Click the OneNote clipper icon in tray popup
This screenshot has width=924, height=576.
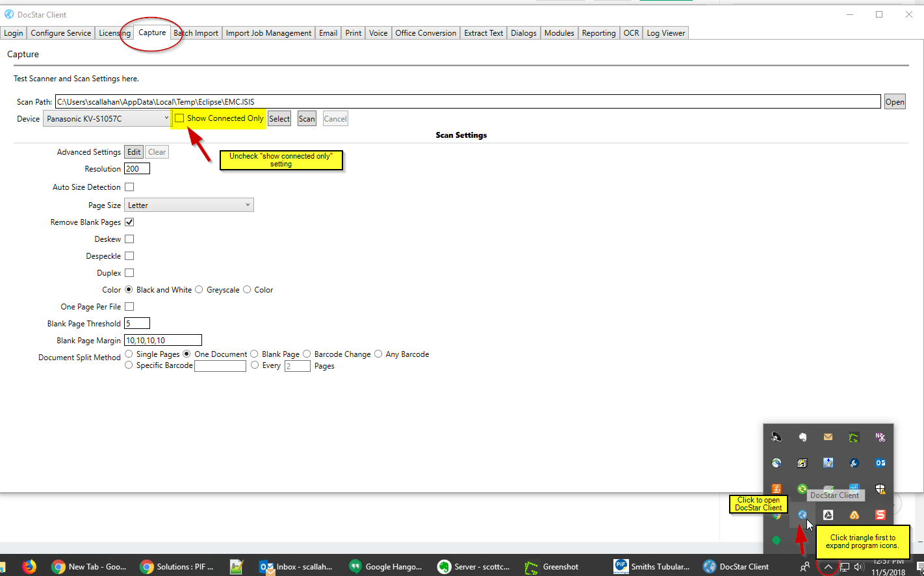click(x=880, y=437)
